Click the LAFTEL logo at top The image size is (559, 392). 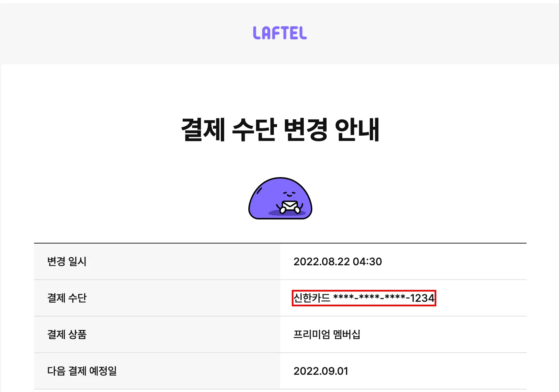(x=280, y=33)
